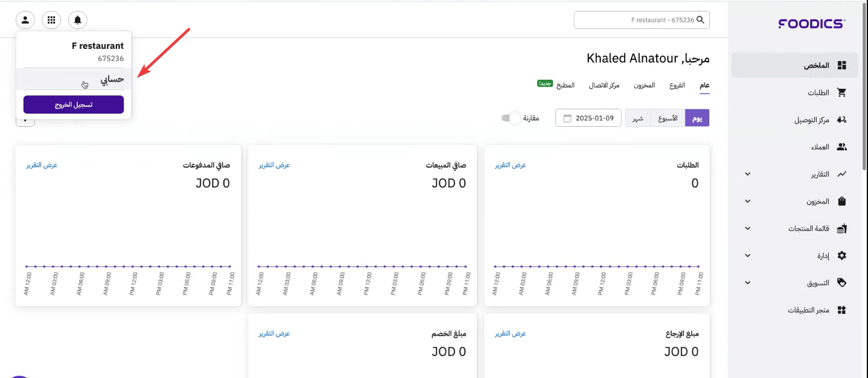Expand the المخزون inventory sidebar chevron
The height and width of the screenshot is (378, 868).
coord(748,201)
